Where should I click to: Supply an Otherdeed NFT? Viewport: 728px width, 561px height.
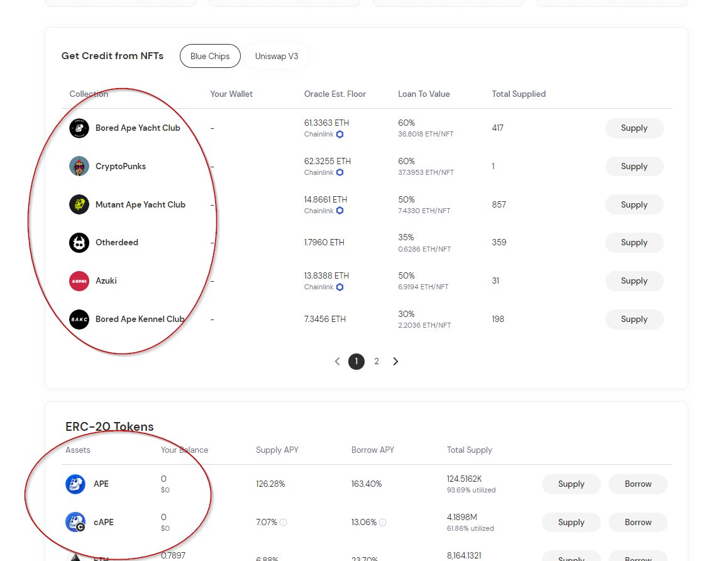[x=634, y=242]
